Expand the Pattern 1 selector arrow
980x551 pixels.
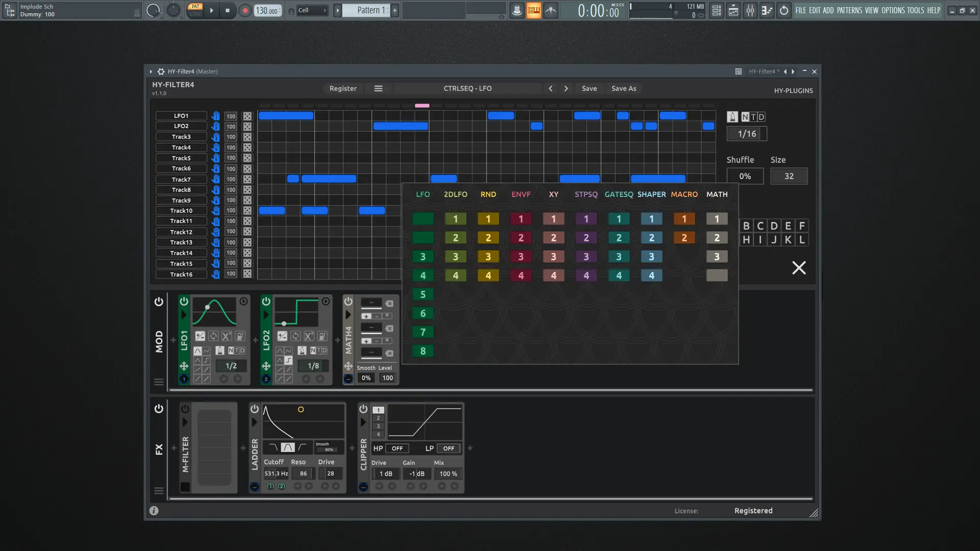337,10
